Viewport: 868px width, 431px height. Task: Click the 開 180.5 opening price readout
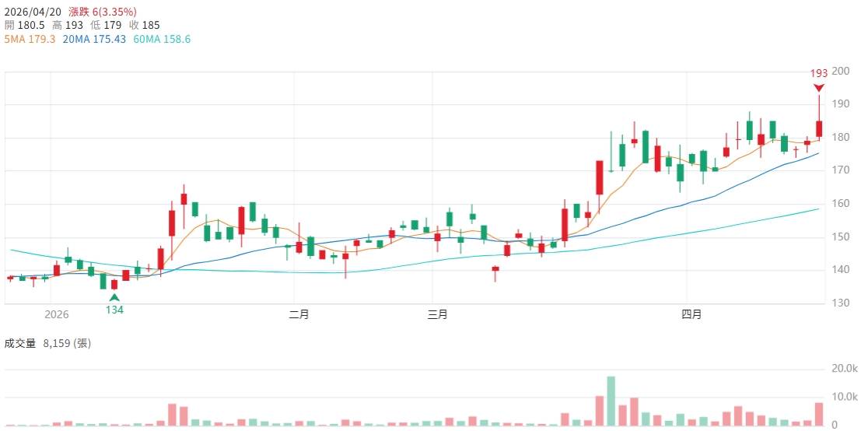click(x=25, y=25)
